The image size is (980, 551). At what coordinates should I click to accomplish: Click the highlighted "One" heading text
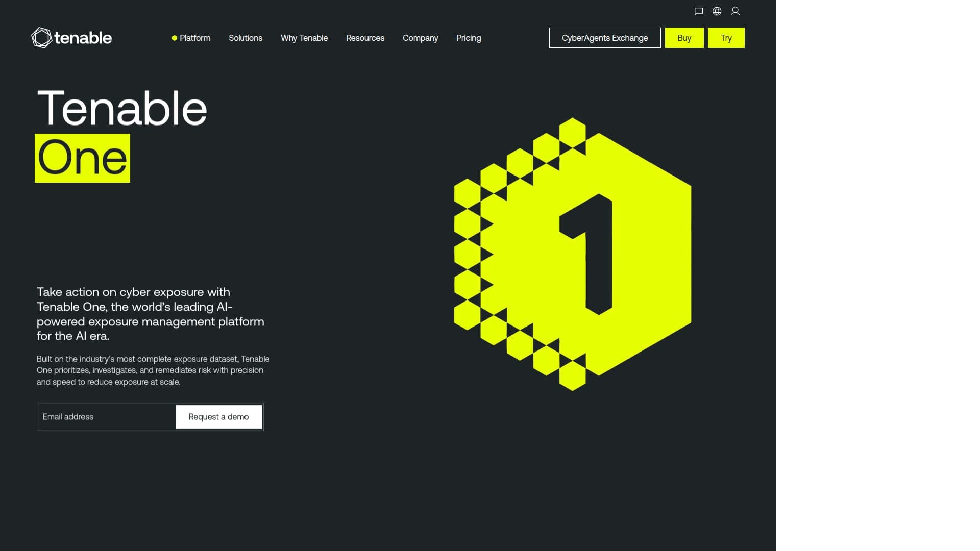82,158
